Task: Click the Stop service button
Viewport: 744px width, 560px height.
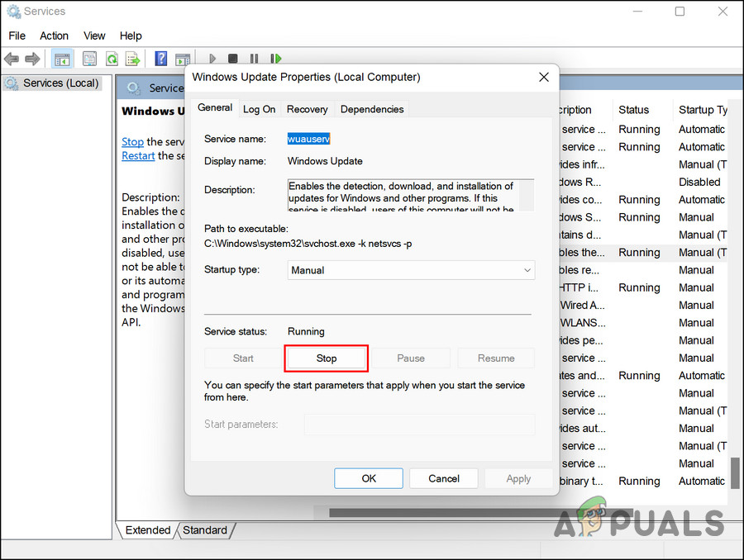Action: [327, 358]
